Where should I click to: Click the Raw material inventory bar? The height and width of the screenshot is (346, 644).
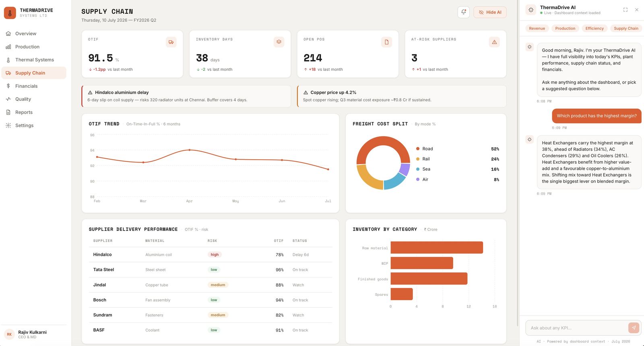(437, 247)
